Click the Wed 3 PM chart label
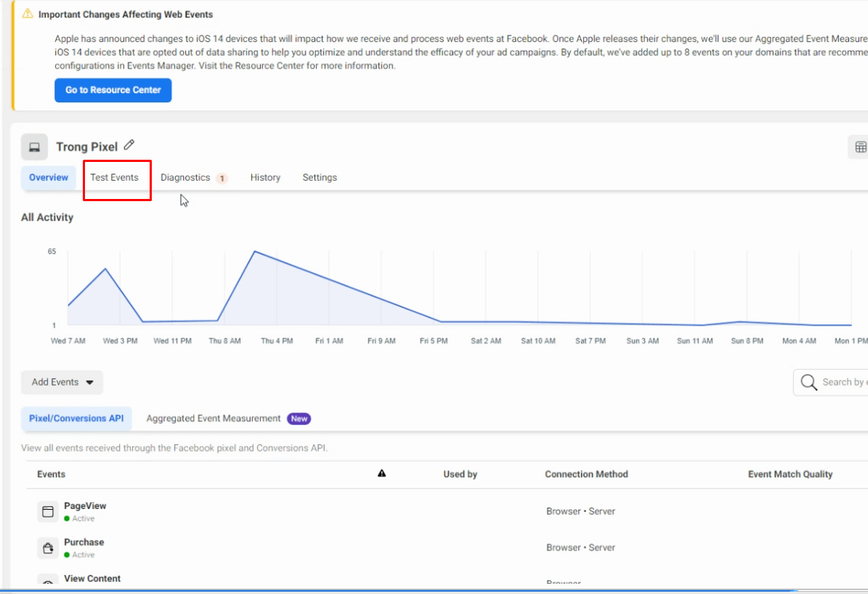 [120, 341]
